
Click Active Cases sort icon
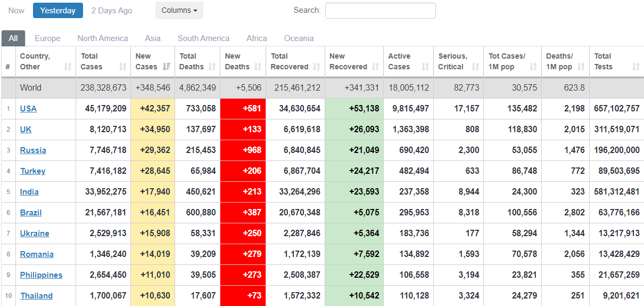pos(425,67)
